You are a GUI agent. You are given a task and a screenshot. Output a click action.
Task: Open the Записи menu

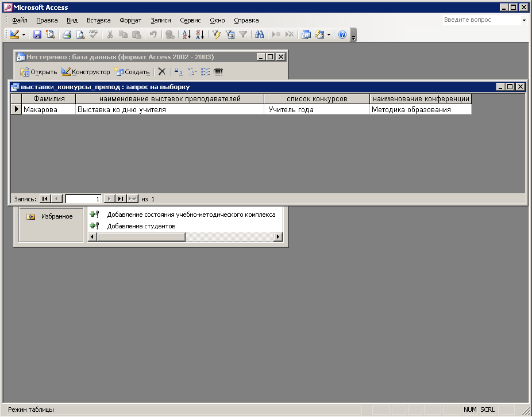tap(161, 20)
